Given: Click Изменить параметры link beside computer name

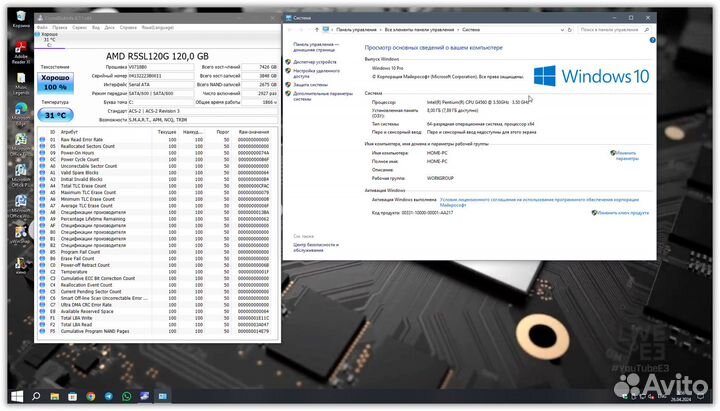Looking at the screenshot, I should (627, 156).
